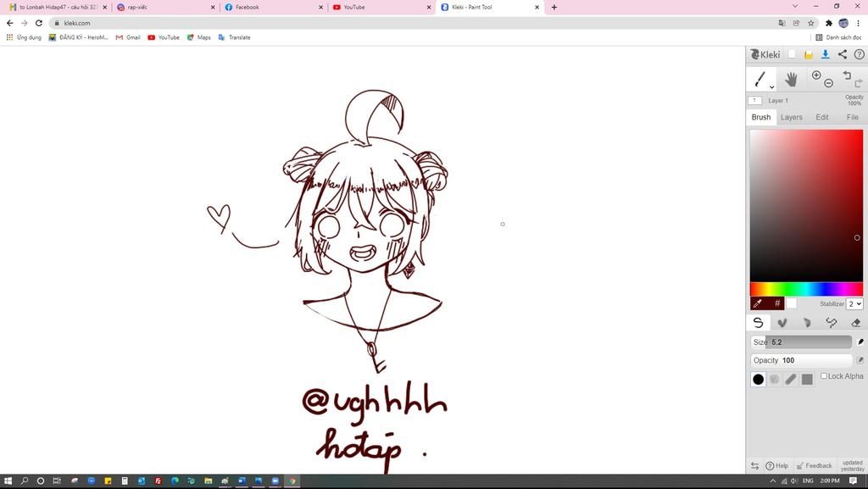Open Chrome three-dot menu
The height and width of the screenshot is (489, 868).
(x=858, y=23)
